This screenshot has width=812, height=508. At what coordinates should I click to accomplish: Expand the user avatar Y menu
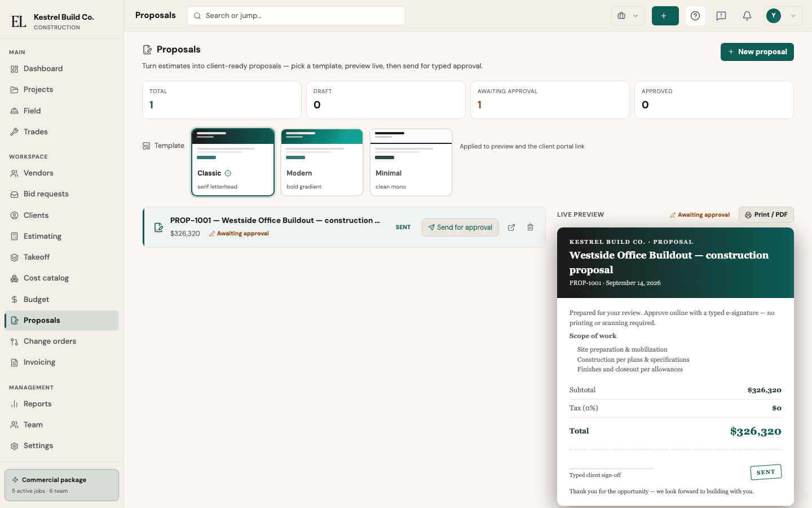click(x=783, y=16)
